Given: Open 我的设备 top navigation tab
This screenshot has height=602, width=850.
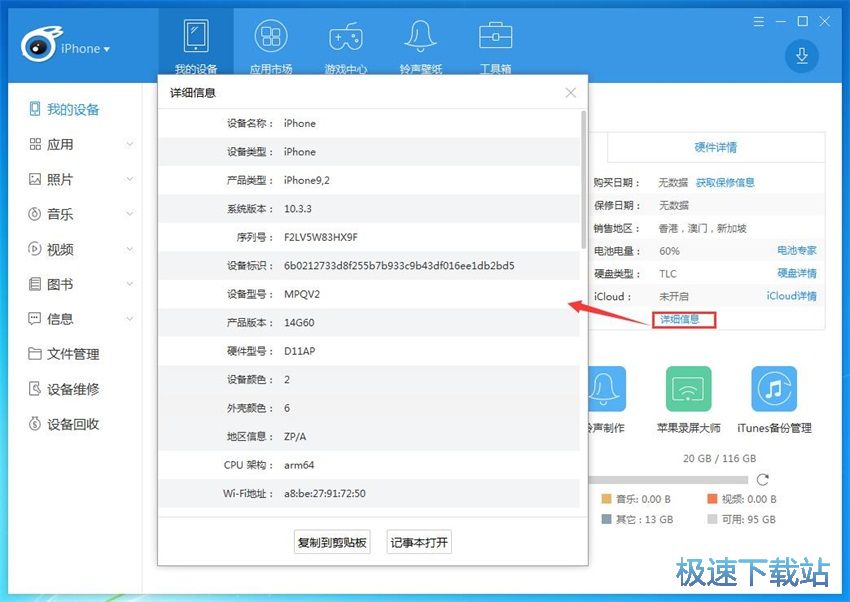Looking at the screenshot, I should pyautogui.click(x=196, y=46).
